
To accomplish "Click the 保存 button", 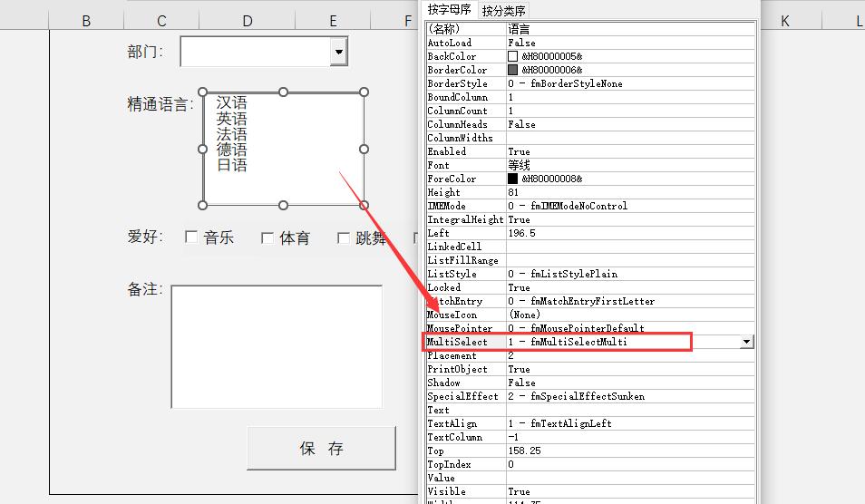I will coord(321,448).
